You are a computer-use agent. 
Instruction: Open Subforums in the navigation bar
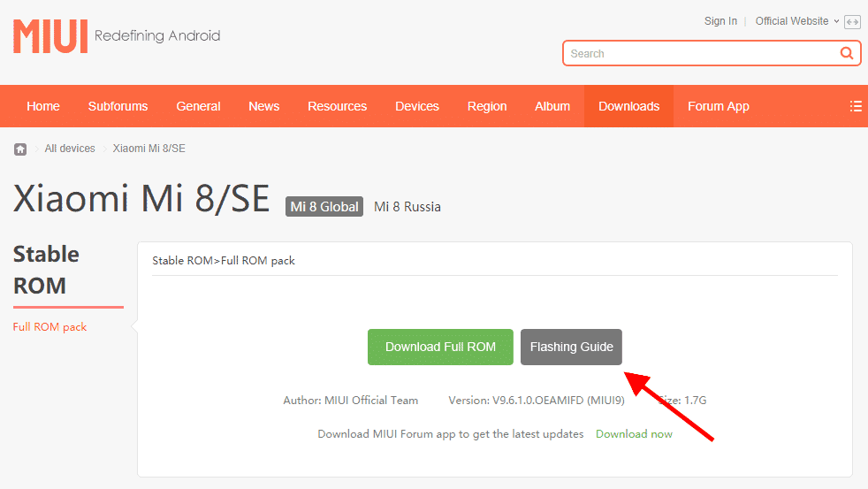[x=118, y=106]
